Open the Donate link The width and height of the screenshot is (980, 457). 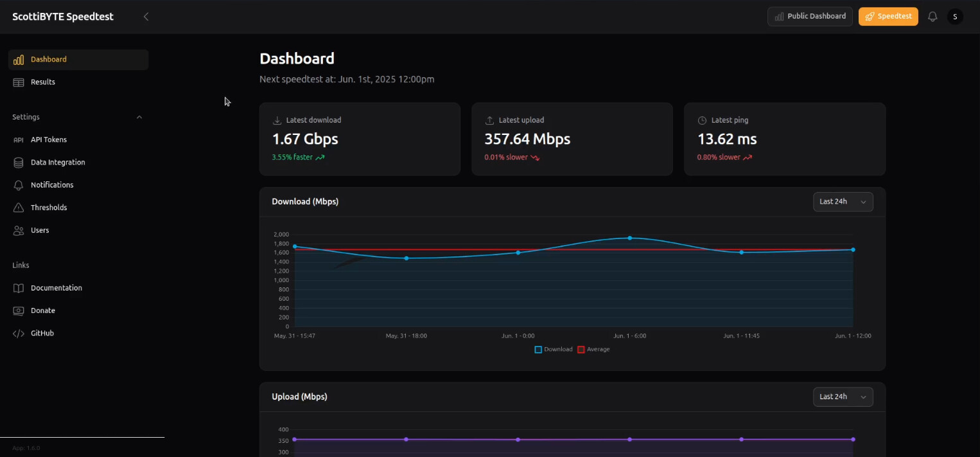78,310
